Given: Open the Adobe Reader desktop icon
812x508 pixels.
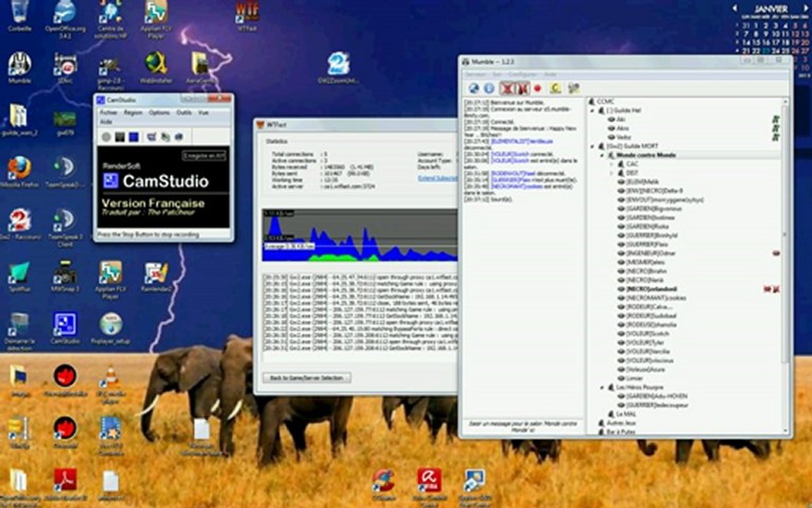Looking at the screenshot, I should coord(66,485).
